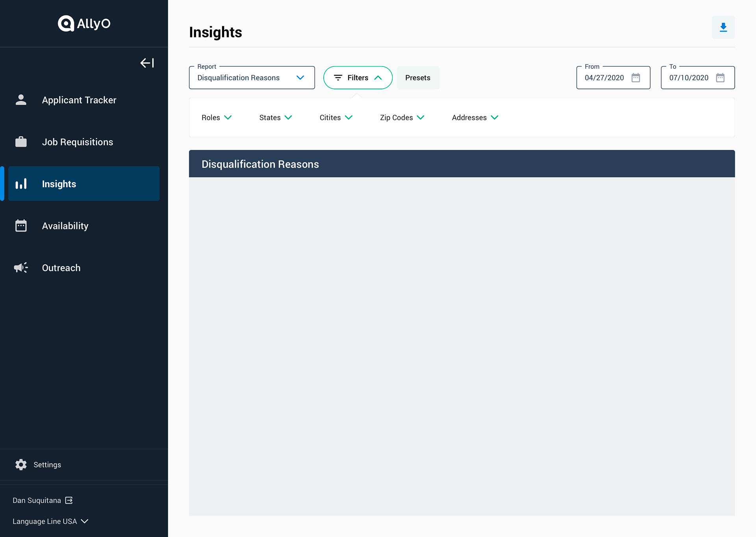Image resolution: width=756 pixels, height=537 pixels.
Task: Expand the Roles filter dropdown
Action: 217,118
